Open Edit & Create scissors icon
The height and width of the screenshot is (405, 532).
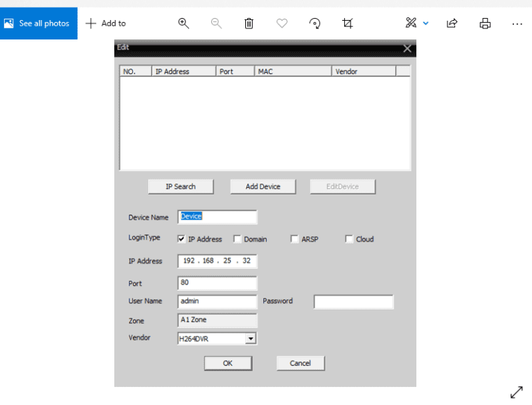tap(411, 23)
